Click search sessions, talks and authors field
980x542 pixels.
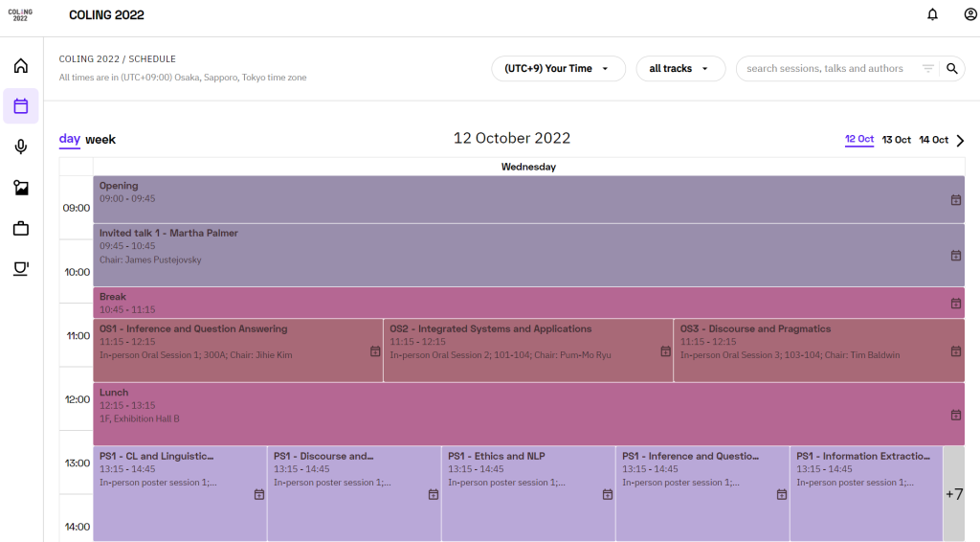tap(825, 69)
